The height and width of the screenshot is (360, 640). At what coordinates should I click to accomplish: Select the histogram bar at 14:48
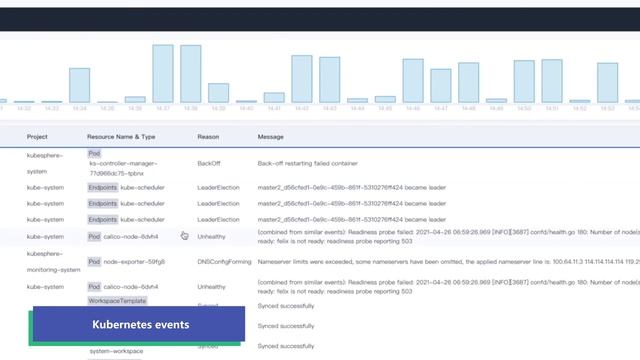(x=469, y=82)
